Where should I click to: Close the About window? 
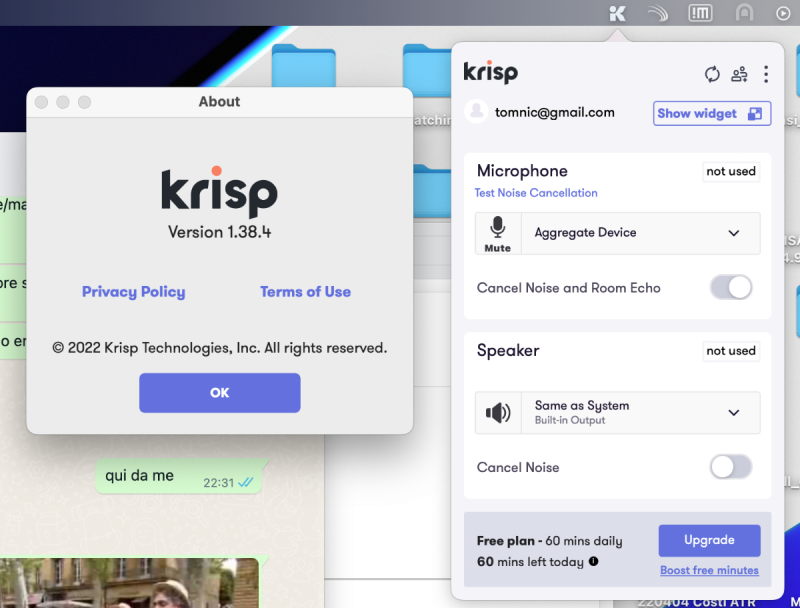coord(41,102)
